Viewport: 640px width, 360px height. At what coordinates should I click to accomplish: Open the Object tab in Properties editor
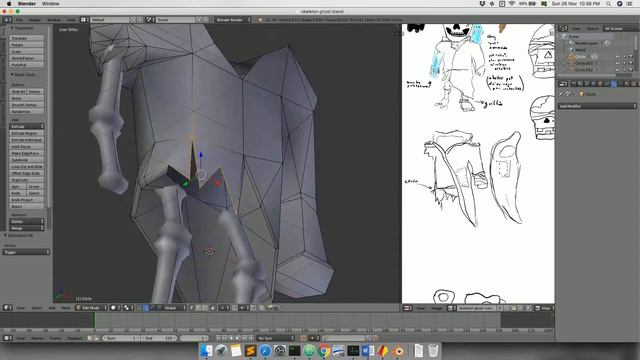click(x=600, y=84)
